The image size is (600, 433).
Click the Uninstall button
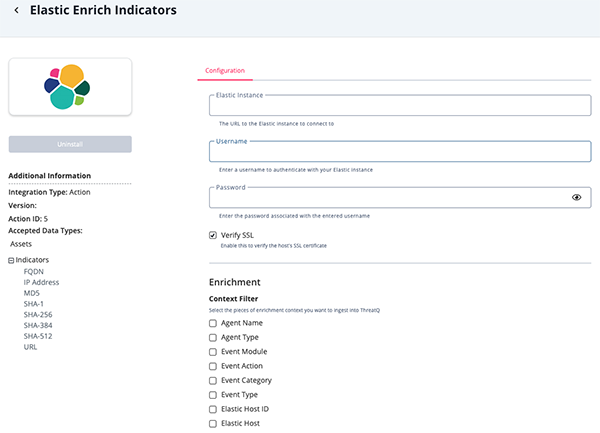(70, 144)
